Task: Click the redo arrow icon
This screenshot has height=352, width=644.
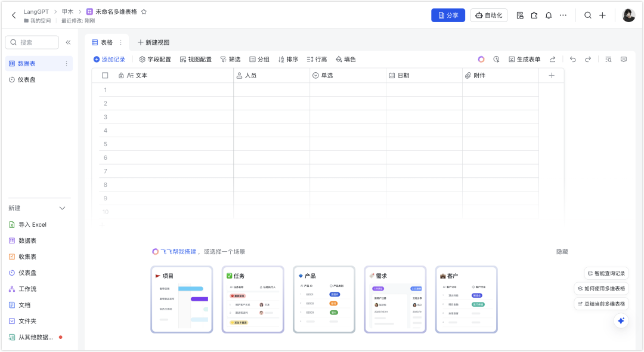Action: tap(589, 59)
